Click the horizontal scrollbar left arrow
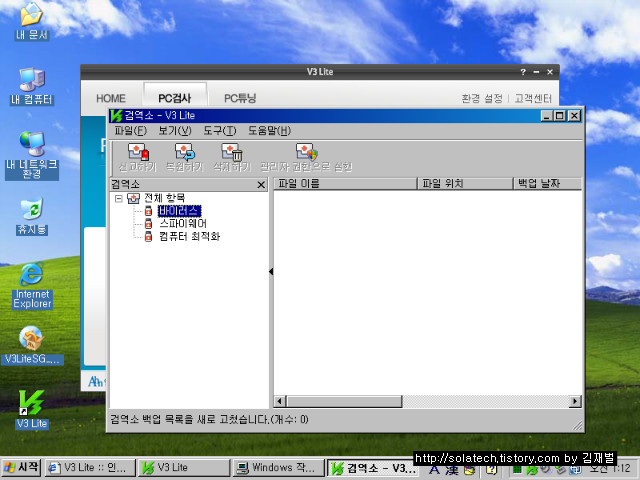Image resolution: width=640 pixels, height=480 pixels. 280,402
